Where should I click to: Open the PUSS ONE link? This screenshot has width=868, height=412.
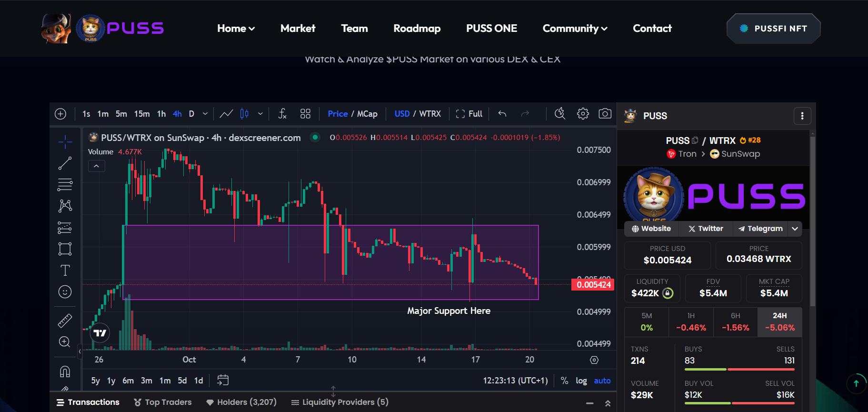492,29
